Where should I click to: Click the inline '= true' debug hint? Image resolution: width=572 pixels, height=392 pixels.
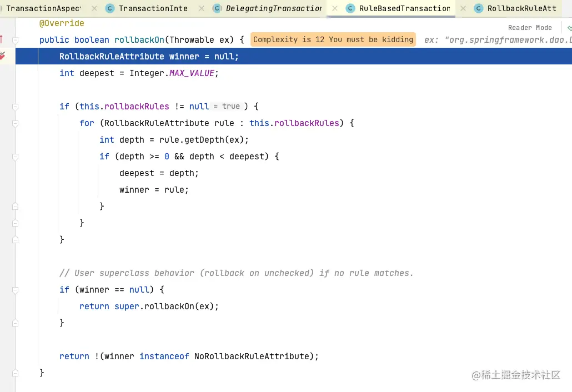click(x=227, y=106)
